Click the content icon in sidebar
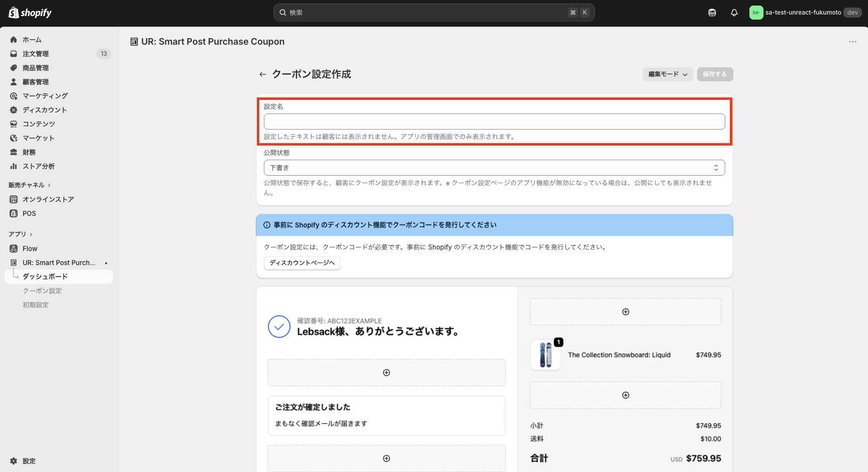Screen dimensions: 868x472 [14, 124]
